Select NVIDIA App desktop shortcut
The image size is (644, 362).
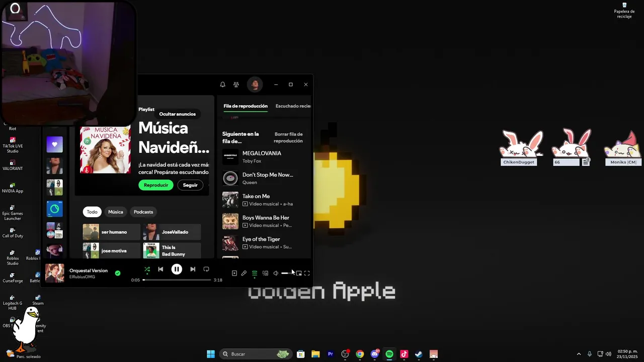13,188
